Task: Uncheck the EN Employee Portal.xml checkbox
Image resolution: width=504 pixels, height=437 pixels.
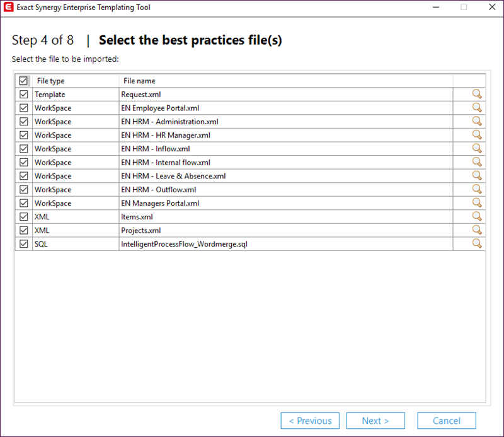Action: click(x=23, y=108)
